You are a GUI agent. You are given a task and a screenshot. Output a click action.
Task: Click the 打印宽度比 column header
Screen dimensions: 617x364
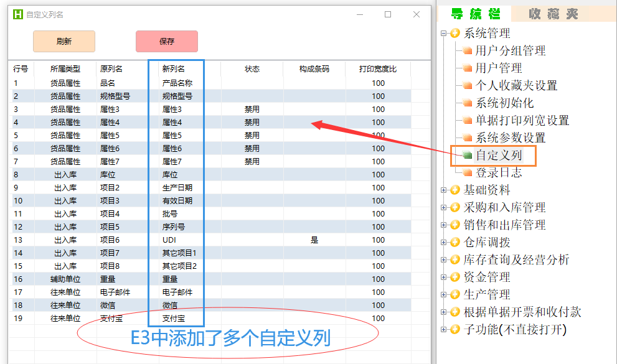(x=378, y=69)
